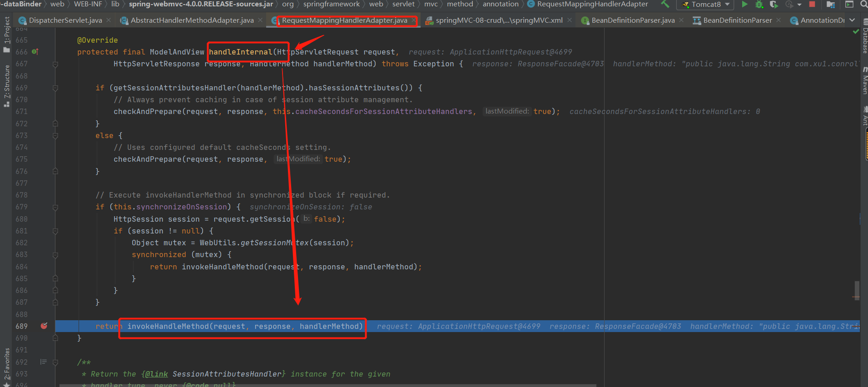Collapse the method fold marker at line 667

pyautogui.click(x=55, y=64)
